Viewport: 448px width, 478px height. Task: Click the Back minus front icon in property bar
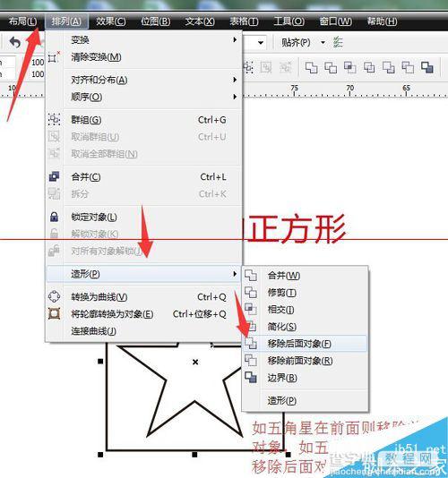pos(408,67)
